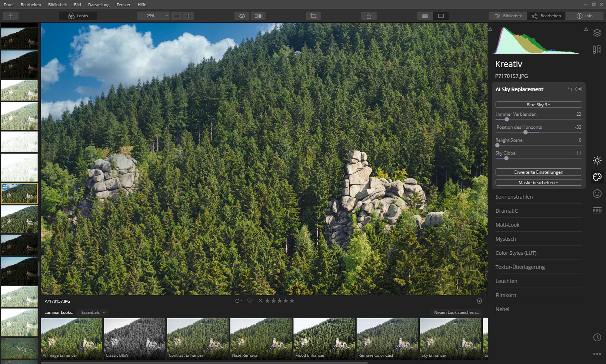
Task: Toggle right histogram clipping triangle
Action: 586,29
